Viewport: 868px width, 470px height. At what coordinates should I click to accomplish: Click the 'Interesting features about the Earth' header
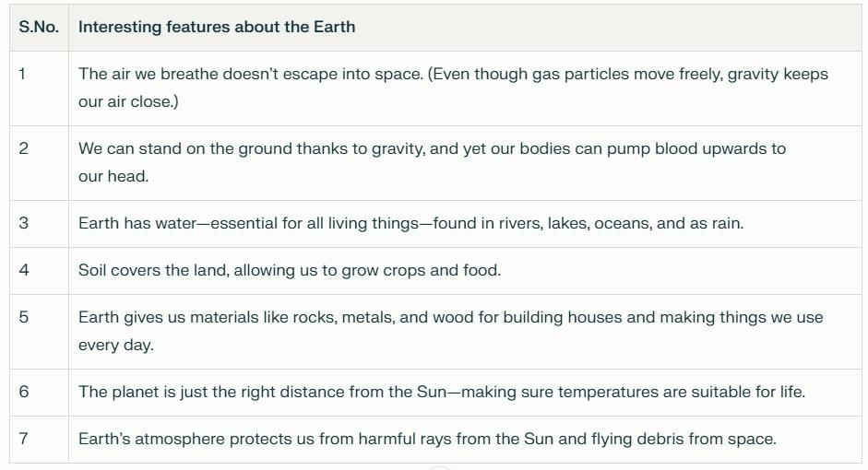pos(217,27)
